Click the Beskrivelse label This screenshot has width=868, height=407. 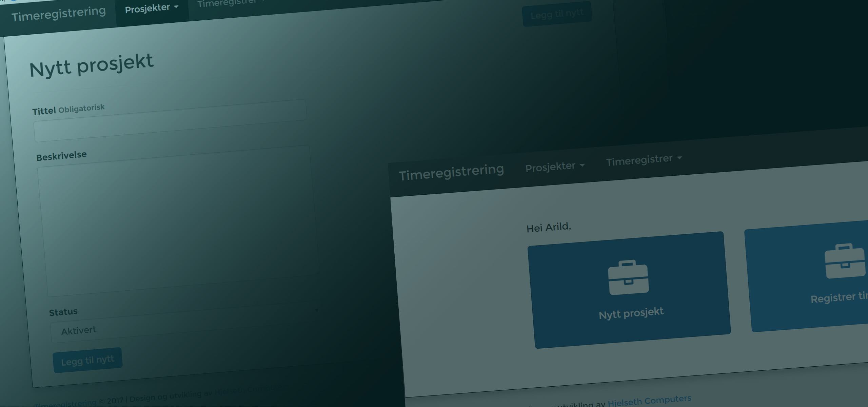click(61, 156)
